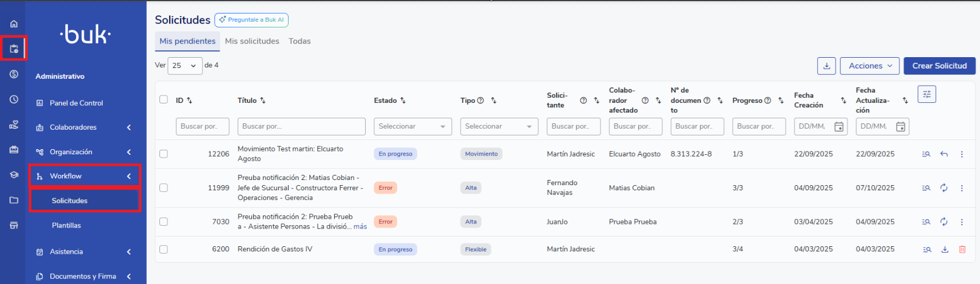980x284 pixels.
Task: Click the home icon in left rail
Action: click(x=14, y=24)
